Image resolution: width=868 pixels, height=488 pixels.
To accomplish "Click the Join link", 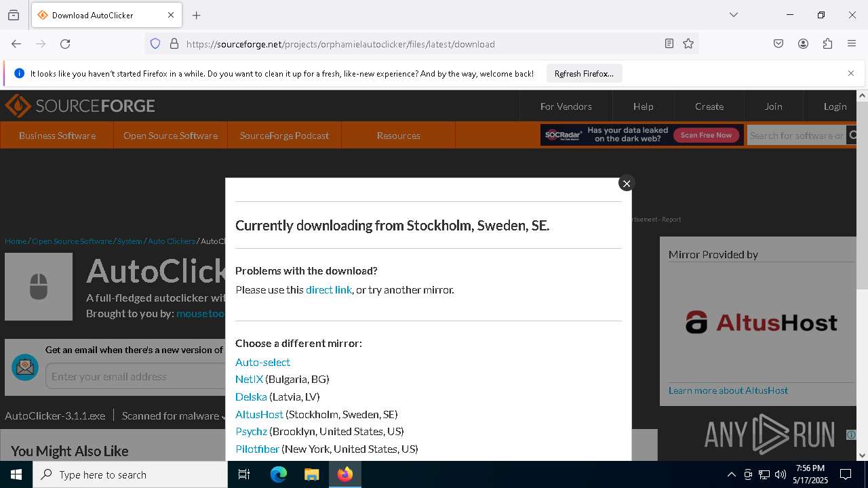I will pyautogui.click(x=774, y=106).
